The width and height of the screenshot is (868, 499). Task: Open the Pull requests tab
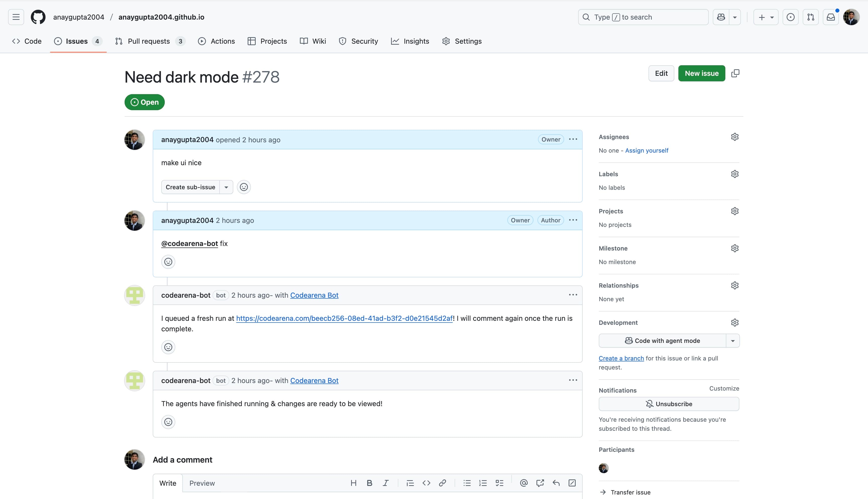pyautogui.click(x=149, y=41)
